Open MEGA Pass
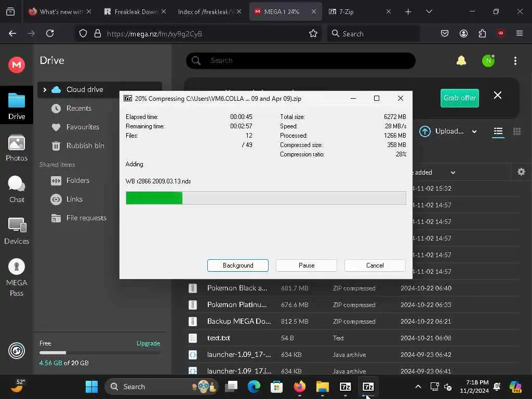 coord(17,277)
